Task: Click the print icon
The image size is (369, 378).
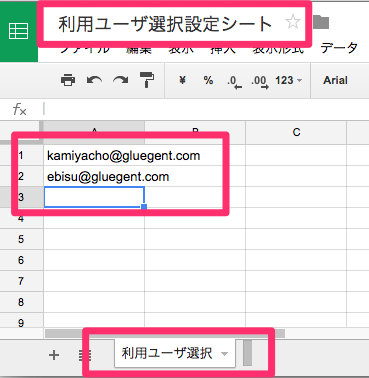Action: 68,80
